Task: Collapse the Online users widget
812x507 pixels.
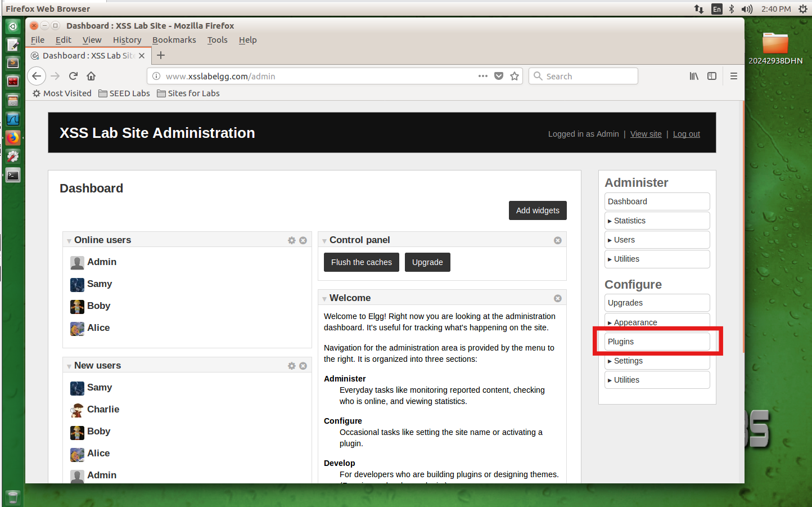Action: (x=69, y=241)
